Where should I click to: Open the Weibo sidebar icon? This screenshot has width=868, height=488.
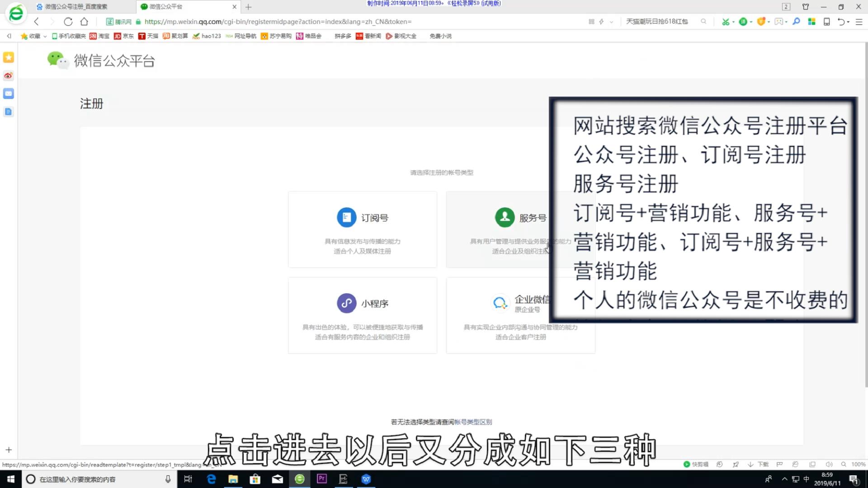pyautogui.click(x=9, y=75)
